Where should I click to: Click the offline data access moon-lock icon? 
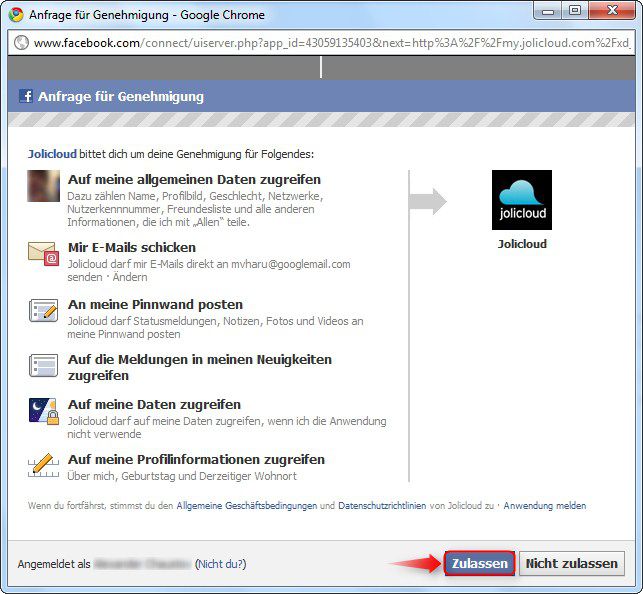pyautogui.click(x=43, y=411)
